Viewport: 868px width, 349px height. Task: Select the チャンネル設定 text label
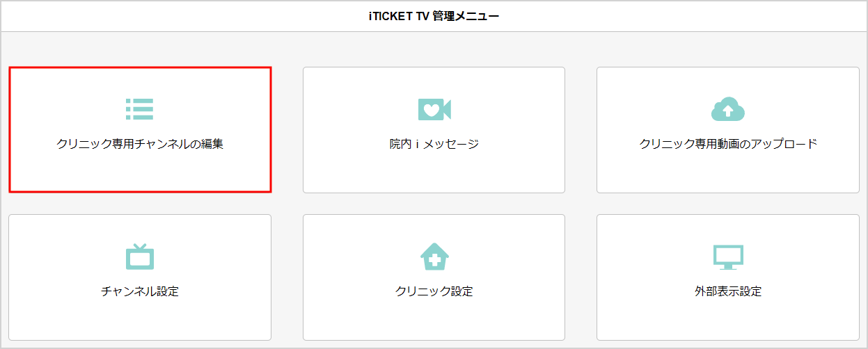coord(140,291)
